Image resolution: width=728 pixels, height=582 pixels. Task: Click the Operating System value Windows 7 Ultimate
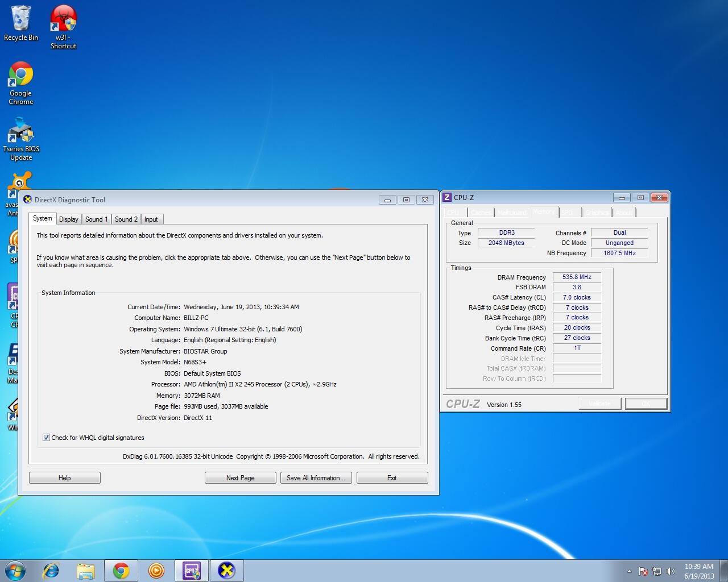click(243, 329)
